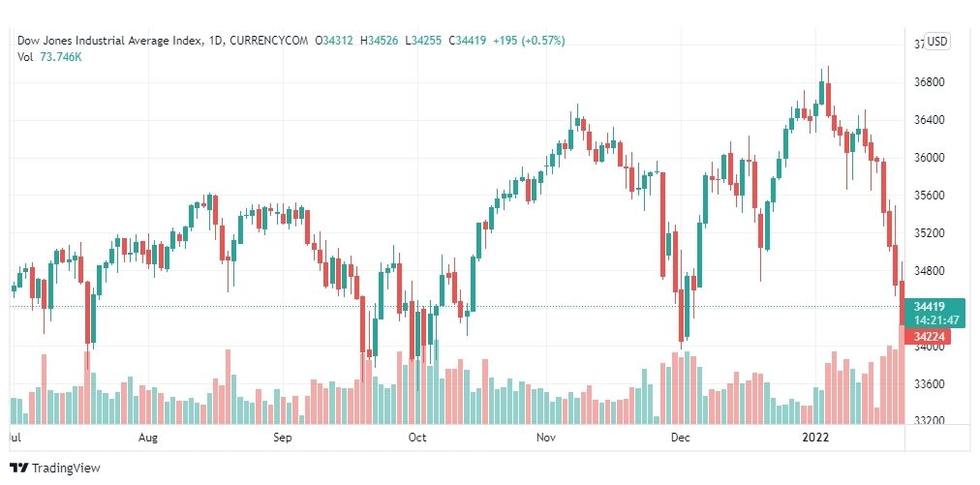Click the 36800 price scale label
The height and width of the screenshot is (485, 980).
pos(929,82)
